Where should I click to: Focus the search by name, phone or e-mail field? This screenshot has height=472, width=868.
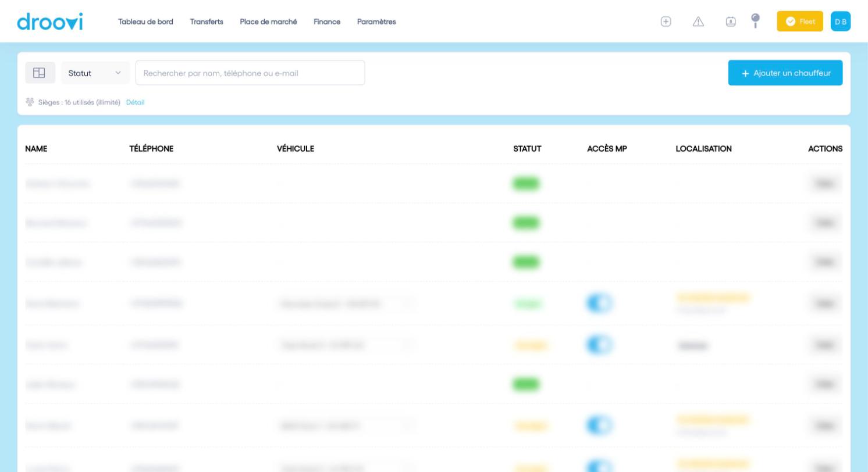click(250, 73)
